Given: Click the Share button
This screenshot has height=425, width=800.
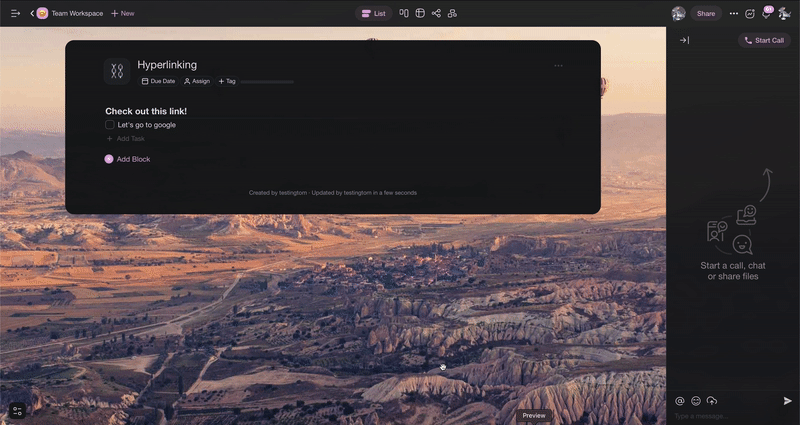Looking at the screenshot, I should (x=706, y=13).
